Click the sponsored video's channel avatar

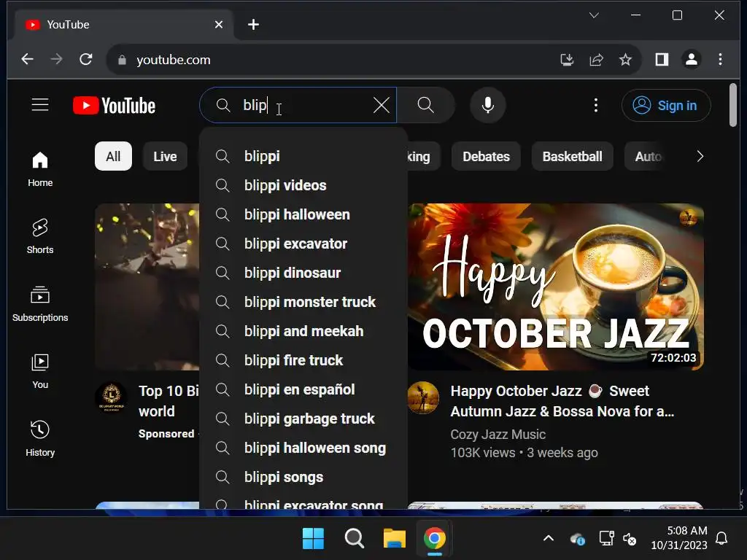point(111,397)
